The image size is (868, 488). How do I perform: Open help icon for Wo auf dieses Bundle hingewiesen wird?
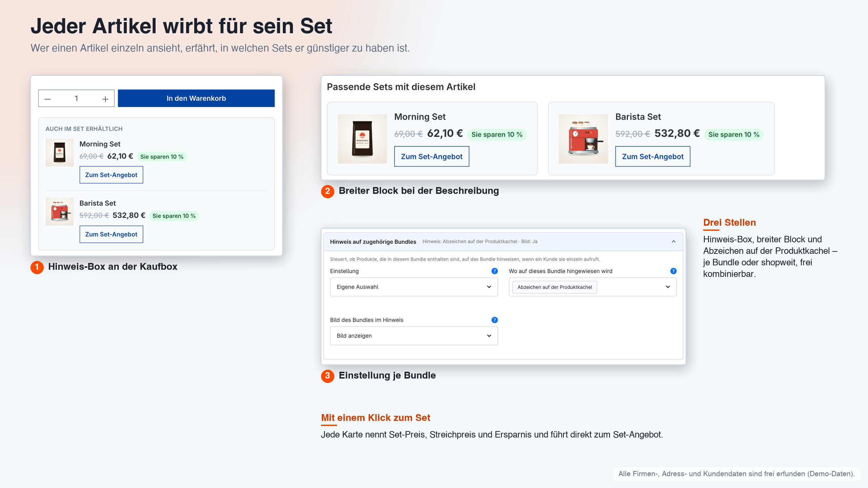click(673, 271)
